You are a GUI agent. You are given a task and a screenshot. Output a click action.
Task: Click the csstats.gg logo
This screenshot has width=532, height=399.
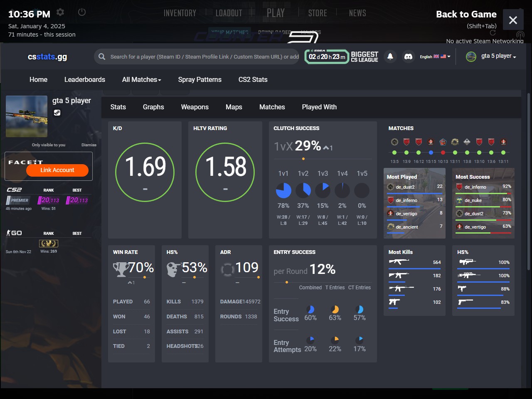pyautogui.click(x=47, y=57)
